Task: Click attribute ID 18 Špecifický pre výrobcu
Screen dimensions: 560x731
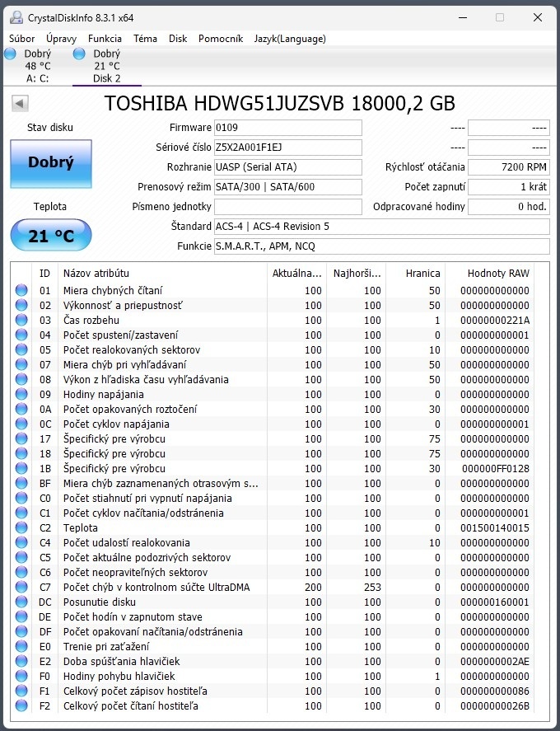Action: coord(44,453)
